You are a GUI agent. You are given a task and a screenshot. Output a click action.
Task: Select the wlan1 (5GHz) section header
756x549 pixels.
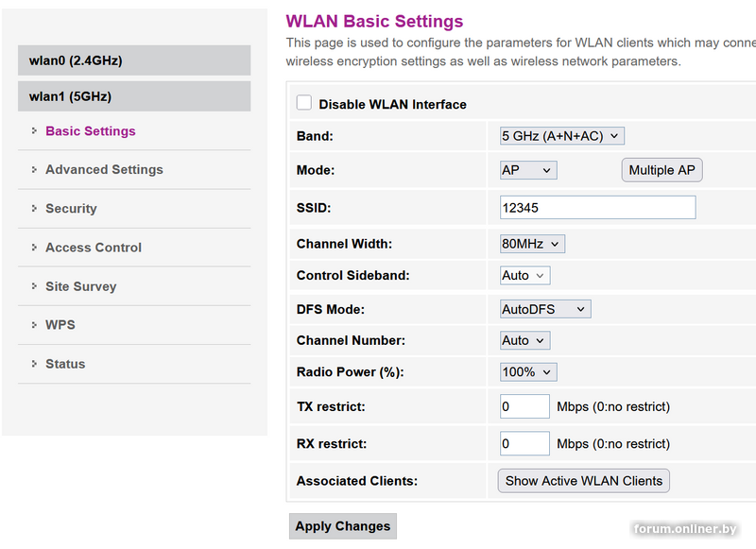[x=134, y=96]
